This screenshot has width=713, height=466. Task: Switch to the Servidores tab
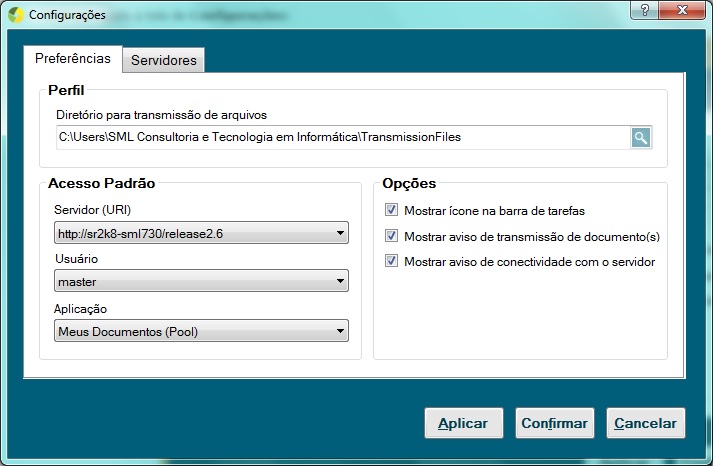[x=164, y=60]
